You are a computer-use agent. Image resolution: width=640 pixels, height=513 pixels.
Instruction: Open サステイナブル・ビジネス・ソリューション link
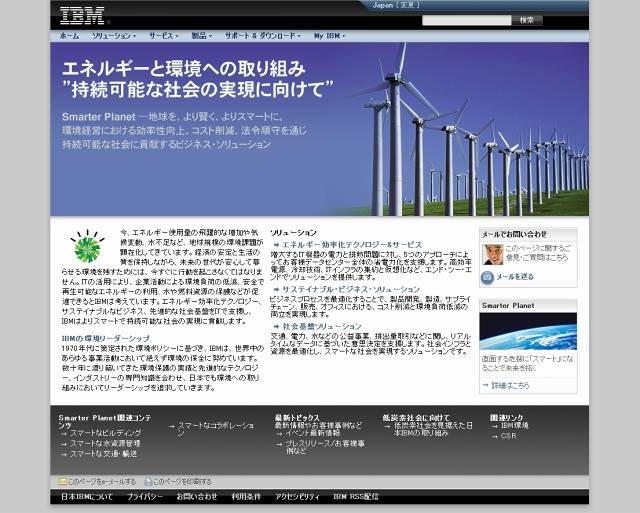pyautogui.click(x=351, y=289)
